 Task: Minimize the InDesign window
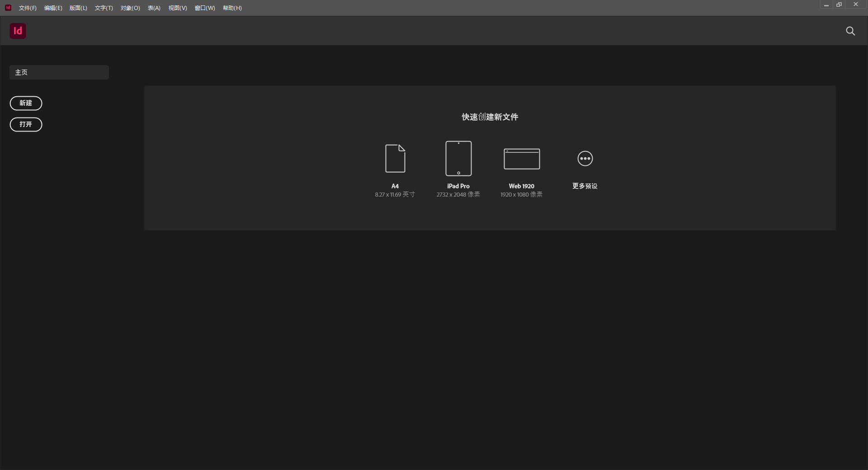826,5
